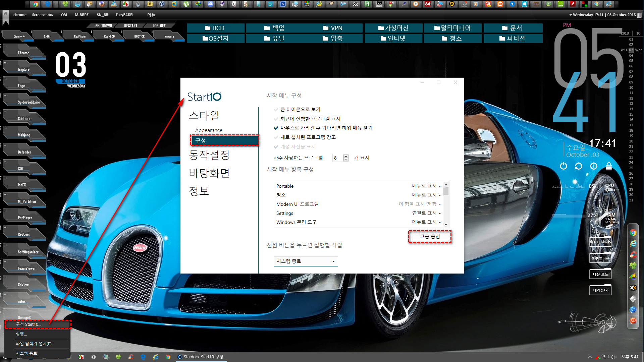Open the green H icon in top launcher

click(367, 4)
